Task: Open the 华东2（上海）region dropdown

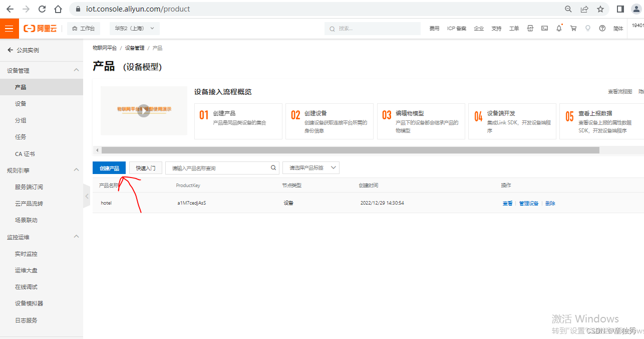Action: (x=134, y=29)
